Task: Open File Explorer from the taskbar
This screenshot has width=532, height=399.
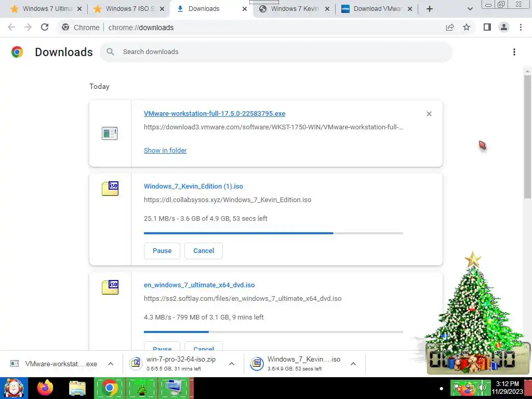Action: 77,388
